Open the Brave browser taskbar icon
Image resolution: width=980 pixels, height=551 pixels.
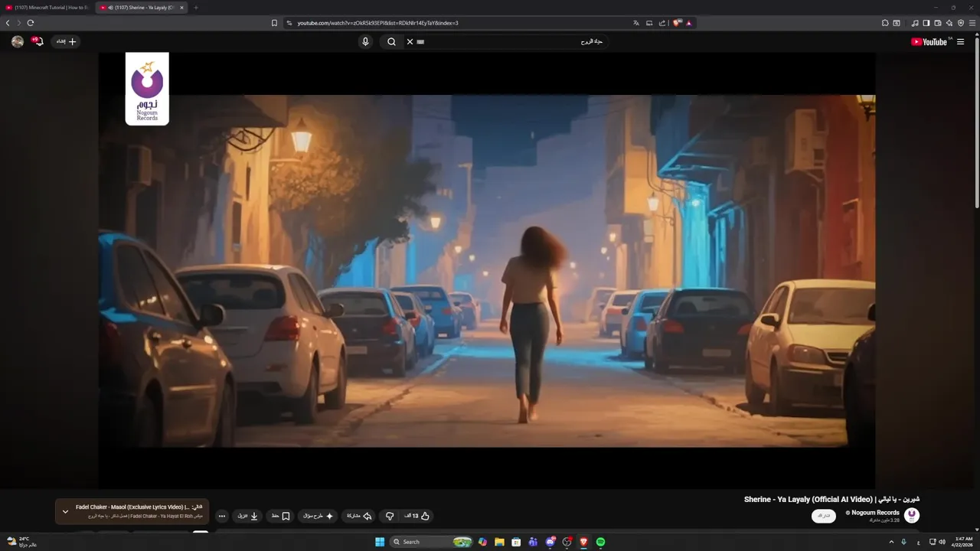tap(583, 542)
